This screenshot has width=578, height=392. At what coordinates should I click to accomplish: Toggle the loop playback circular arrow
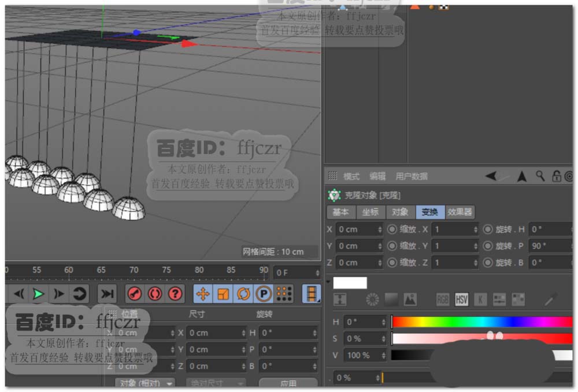pos(79,294)
